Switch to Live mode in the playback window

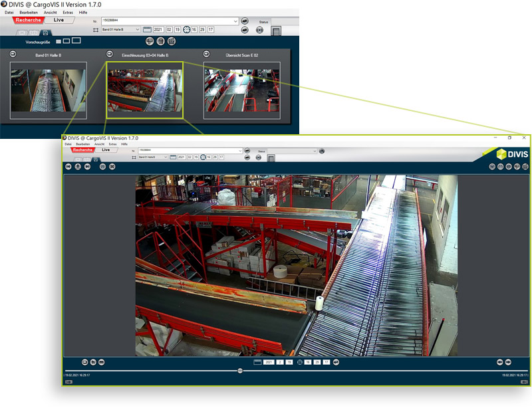click(106, 150)
